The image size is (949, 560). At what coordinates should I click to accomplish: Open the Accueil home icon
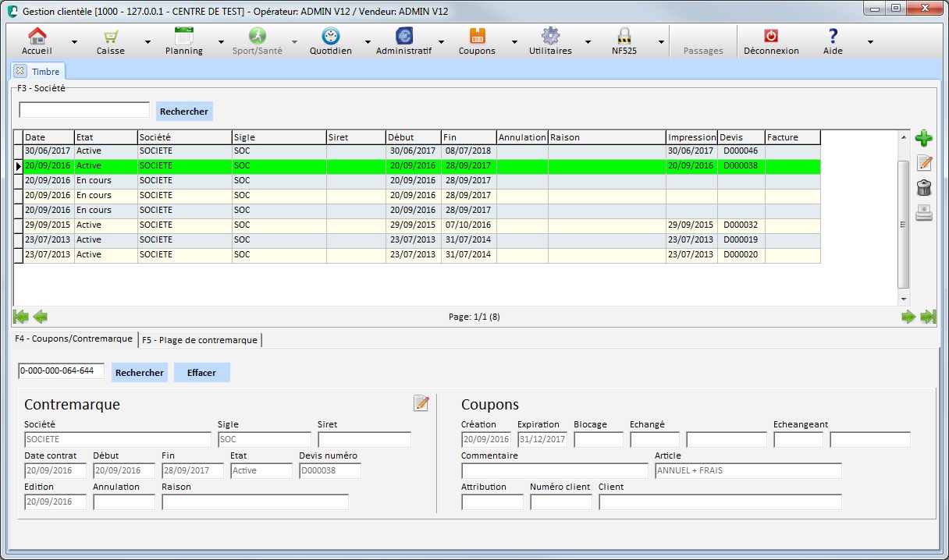(37, 36)
